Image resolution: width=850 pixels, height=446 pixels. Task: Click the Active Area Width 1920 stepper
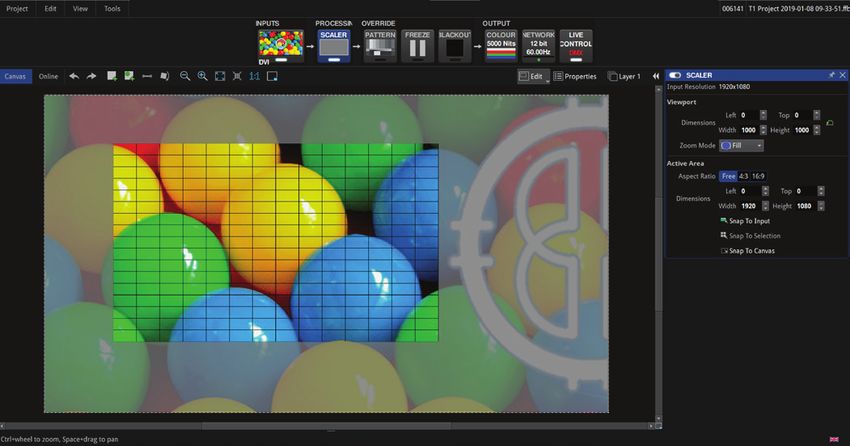[765, 206]
